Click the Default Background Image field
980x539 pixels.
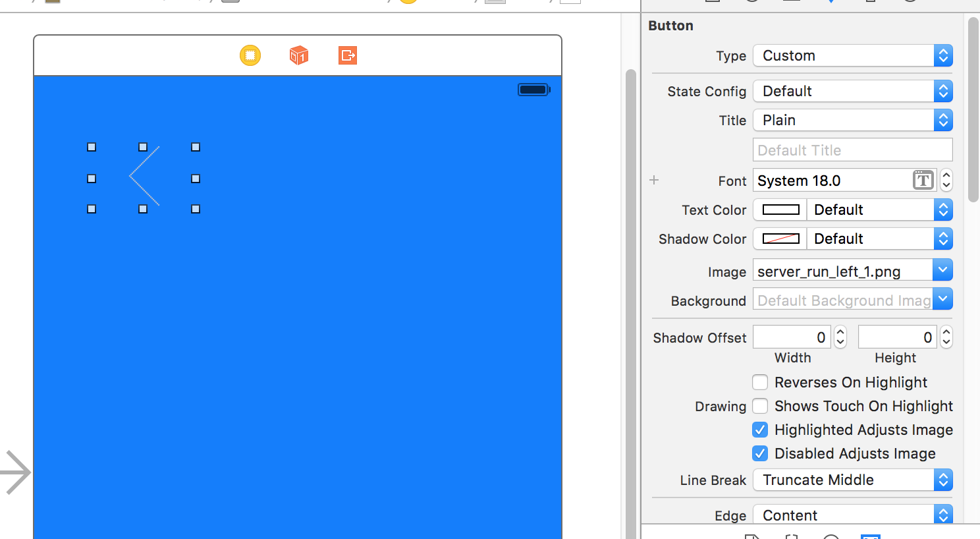click(843, 300)
